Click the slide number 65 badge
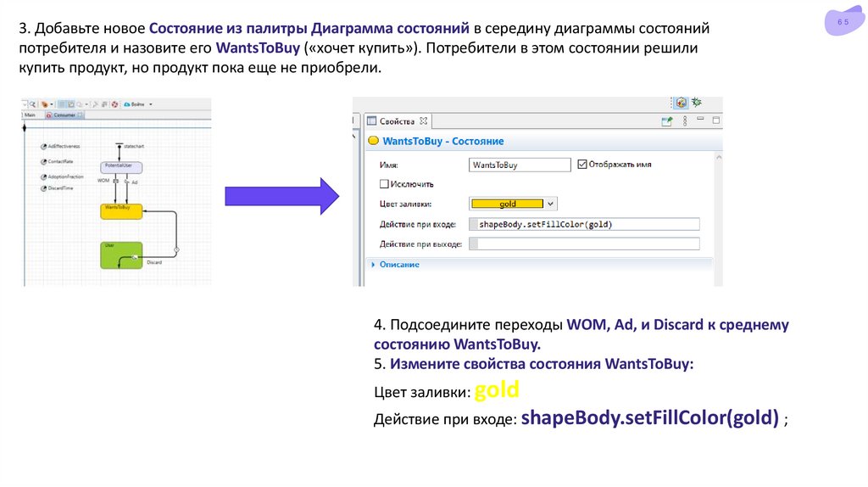868x487 pixels. point(843,22)
